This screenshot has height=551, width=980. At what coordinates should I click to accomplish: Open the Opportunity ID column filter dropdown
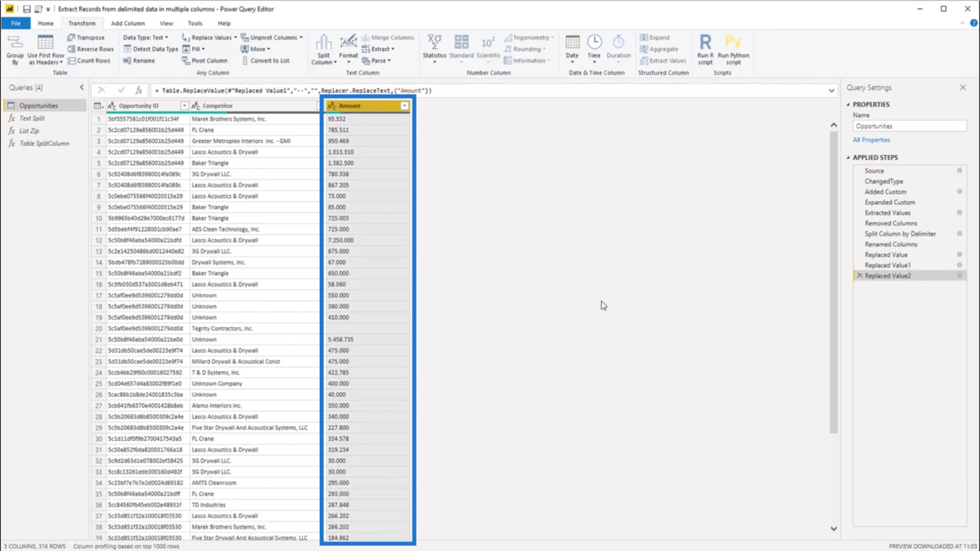[x=184, y=106]
